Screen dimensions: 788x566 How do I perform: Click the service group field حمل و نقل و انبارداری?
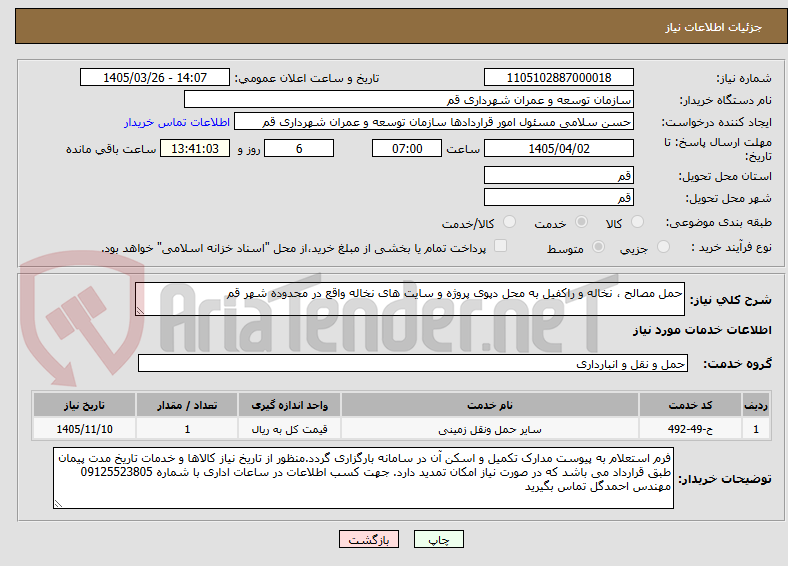click(x=413, y=363)
